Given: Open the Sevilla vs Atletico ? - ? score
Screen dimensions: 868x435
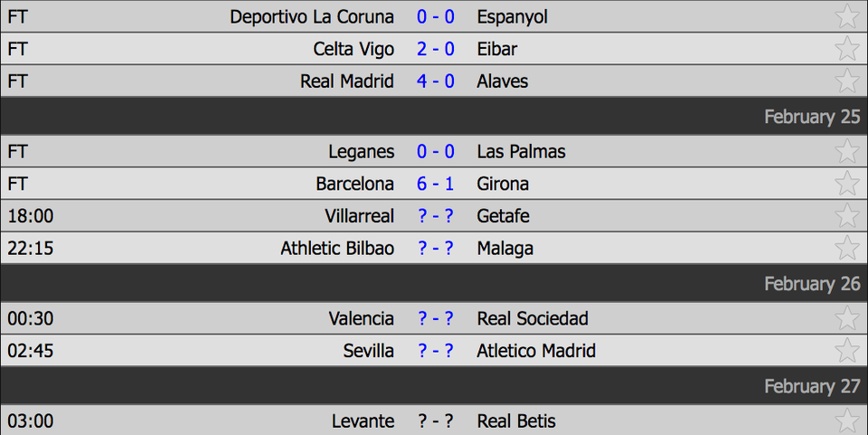Looking at the screenshot, I should point(435,351).
